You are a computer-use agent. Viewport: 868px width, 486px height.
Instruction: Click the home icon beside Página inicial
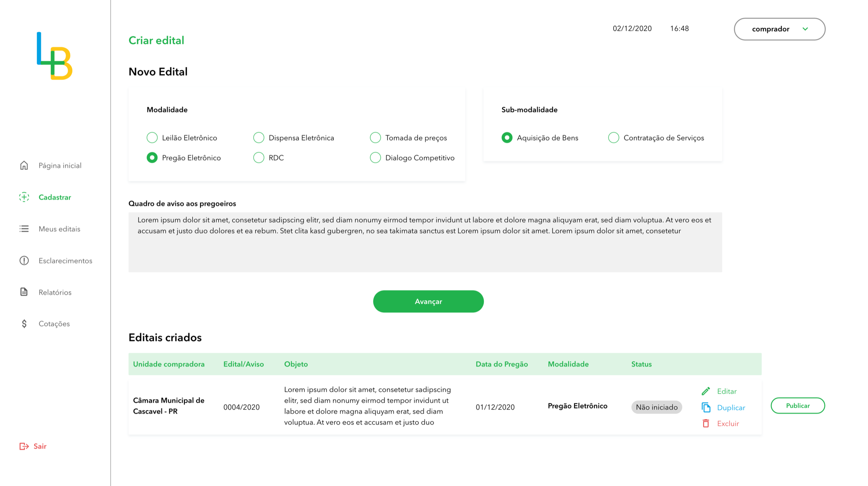[x=24, y=165]
